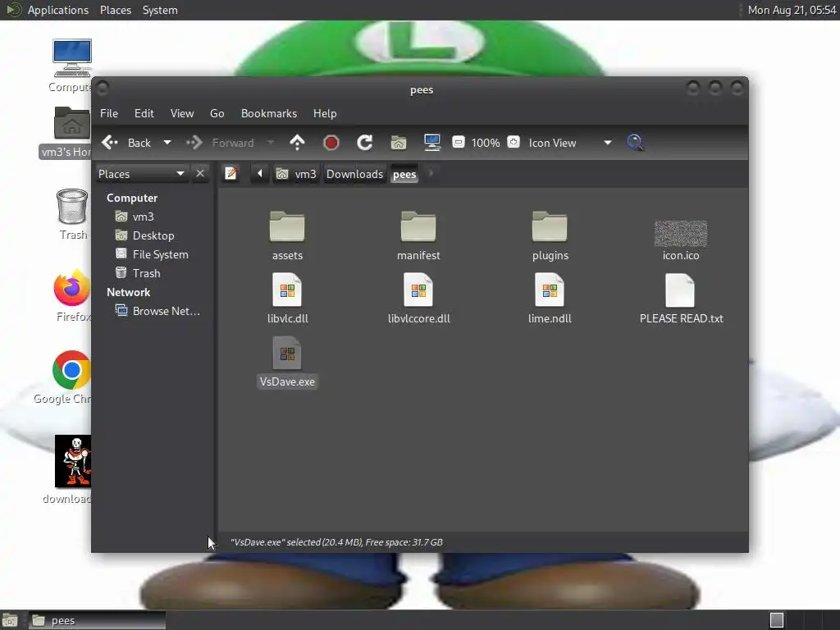Select the PLEASE READ.txt file
The image size is (840, 630).
(681, 299)
